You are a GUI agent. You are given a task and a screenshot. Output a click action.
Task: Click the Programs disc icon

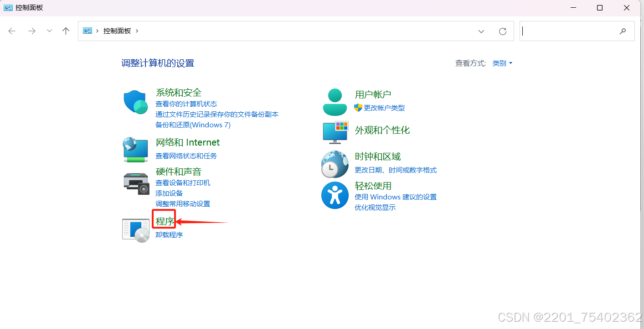[136, 230]
